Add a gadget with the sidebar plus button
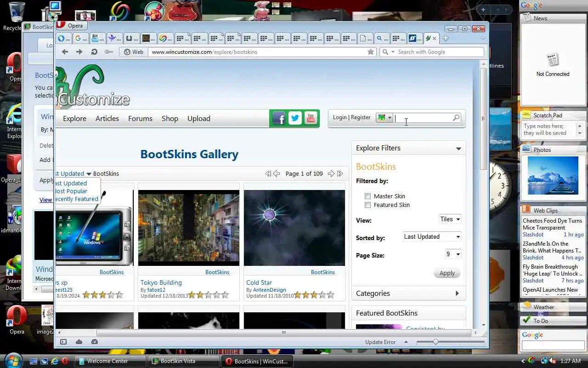 pyautogui.click(x=483, y=10)
